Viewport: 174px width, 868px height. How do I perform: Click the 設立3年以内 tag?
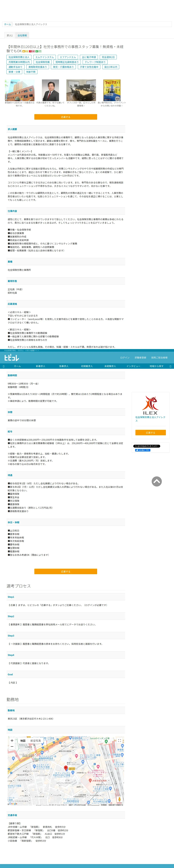tap(111, 67)
